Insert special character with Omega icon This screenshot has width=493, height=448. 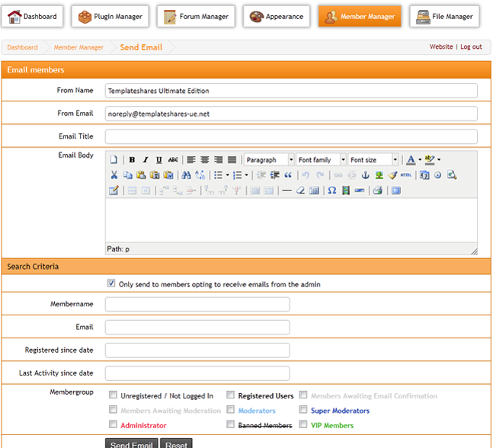(x=332, y=190)
